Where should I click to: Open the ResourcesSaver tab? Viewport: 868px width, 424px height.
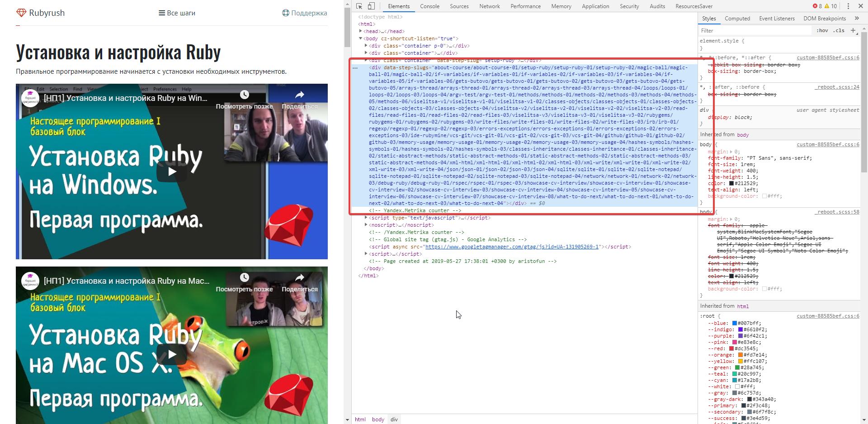[694, 6]
